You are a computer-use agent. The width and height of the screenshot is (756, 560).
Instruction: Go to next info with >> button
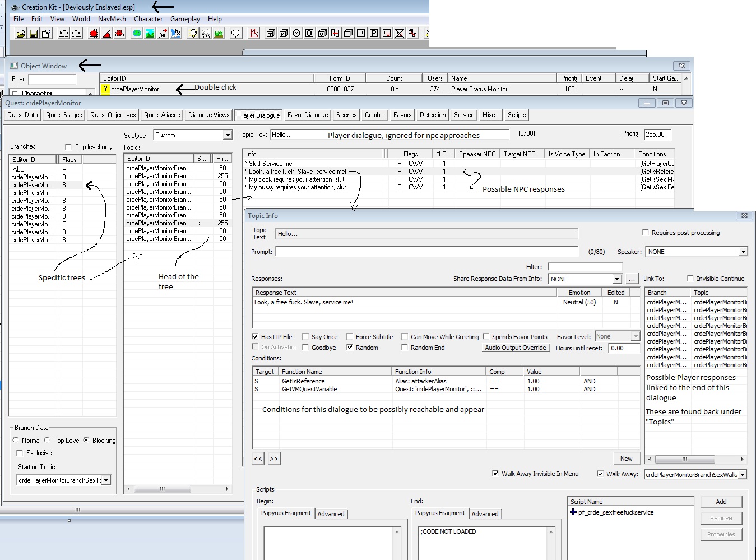click(273, 459)
